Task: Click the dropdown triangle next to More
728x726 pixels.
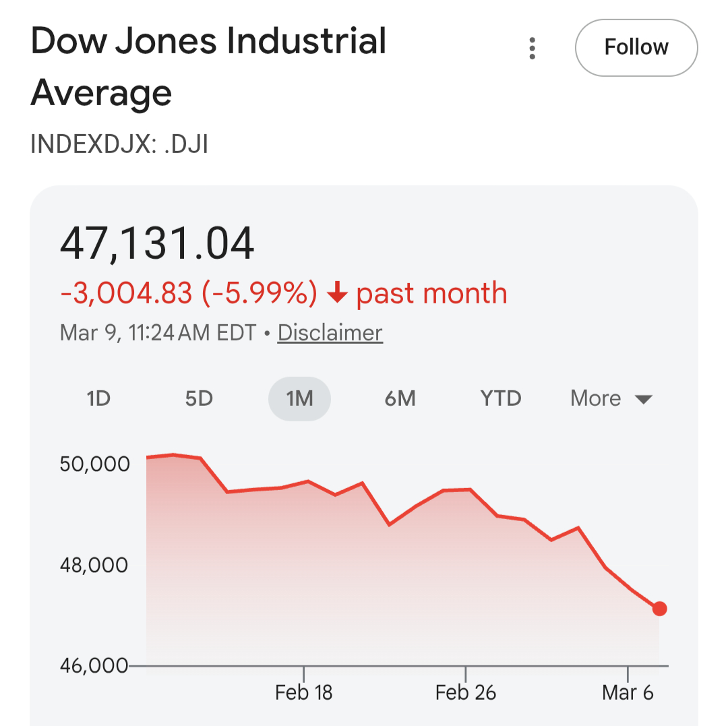Action: tap(643, 399)
